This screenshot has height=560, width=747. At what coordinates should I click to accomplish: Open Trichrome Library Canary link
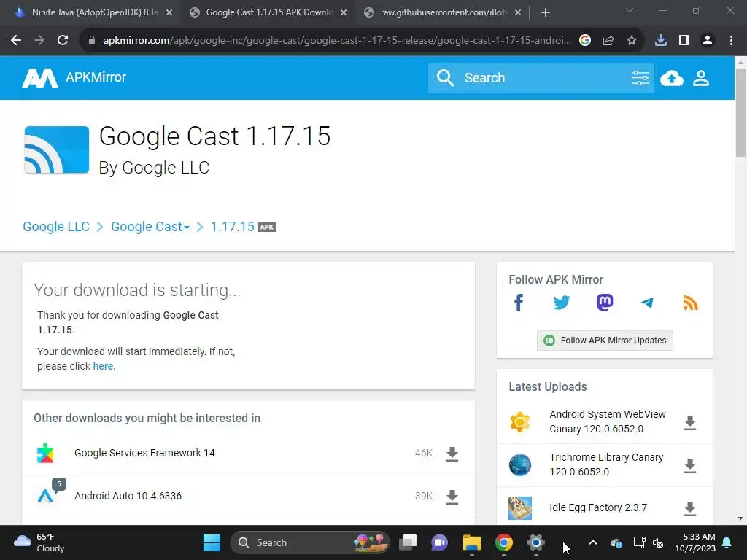(606, 464)
